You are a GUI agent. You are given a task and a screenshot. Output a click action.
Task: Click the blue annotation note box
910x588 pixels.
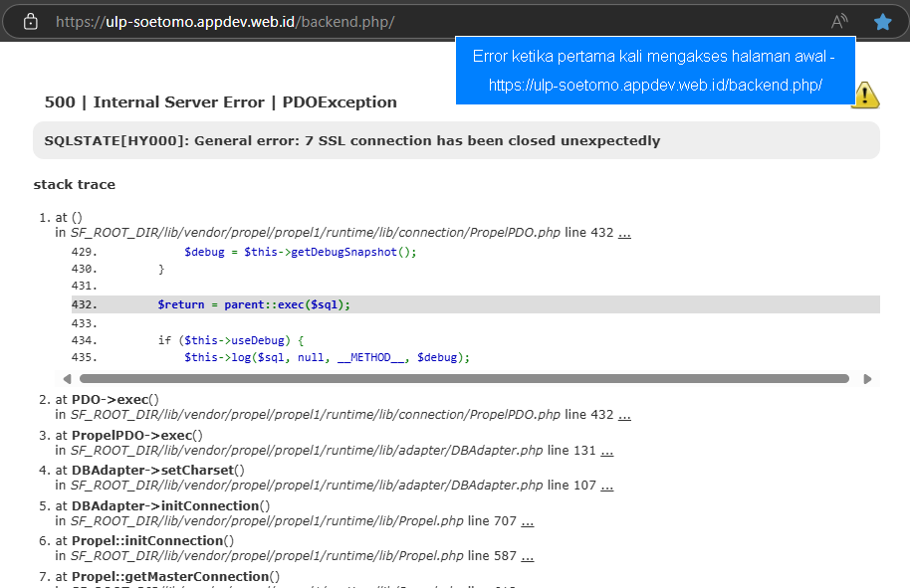click(654, 70)
